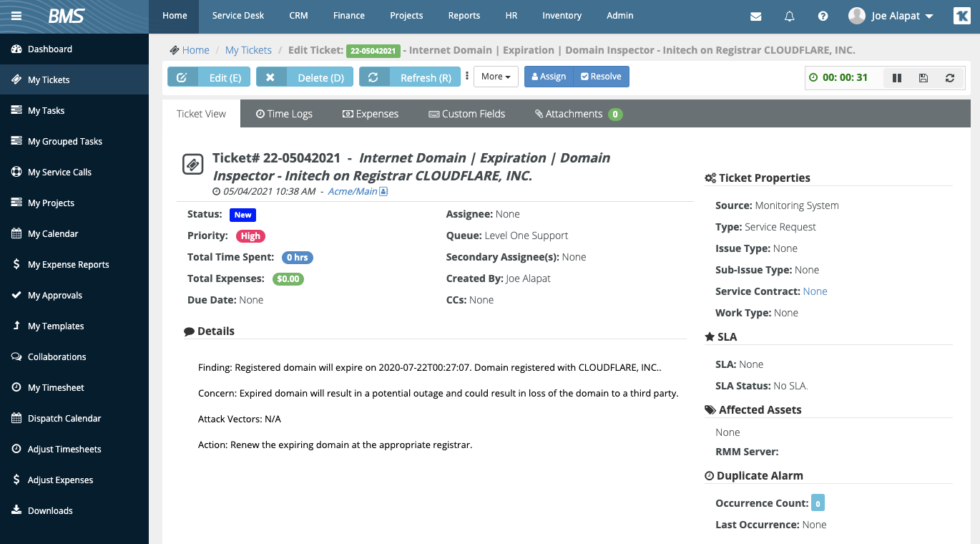Open the help question mark icon
Viewport: 980px width, 544px height.
coord(823,16)
